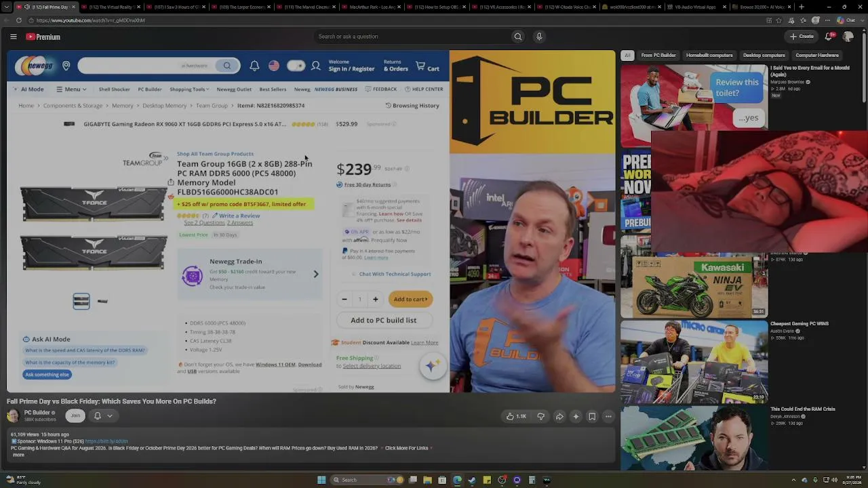Open the YouTube Create button
This screenshot has height=488, width=868.
[802, 37]
